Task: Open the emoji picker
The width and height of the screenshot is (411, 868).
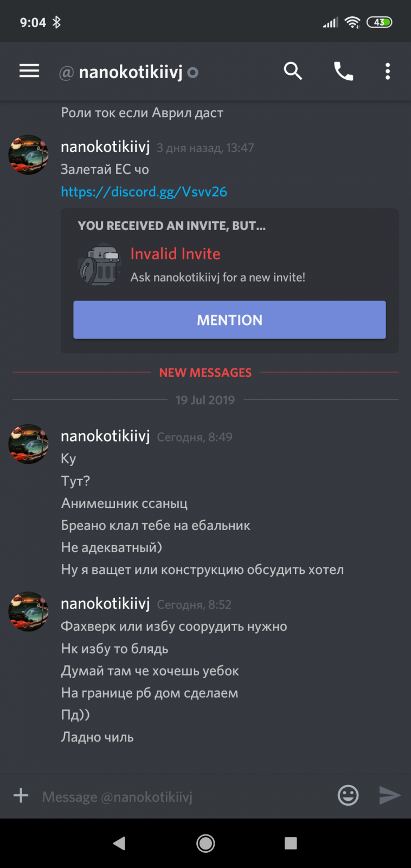Action: click(x=348, y=795)
